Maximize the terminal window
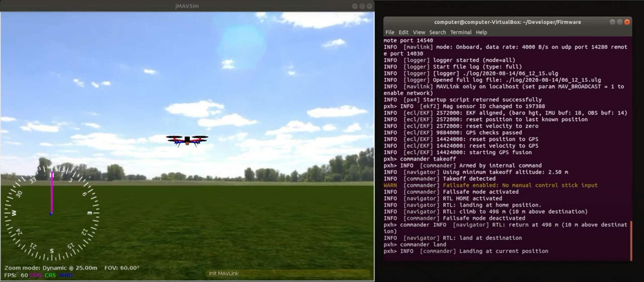 620,22
